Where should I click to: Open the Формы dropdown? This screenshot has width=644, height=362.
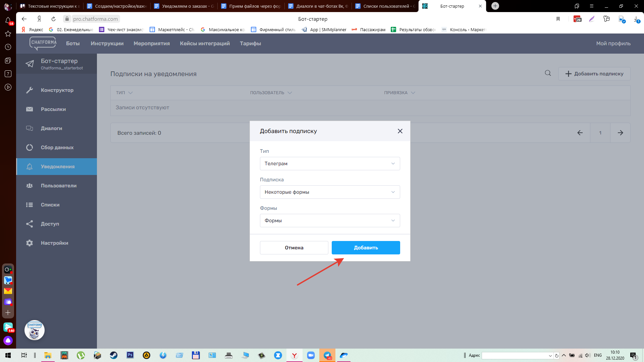(x=330, y=221)
